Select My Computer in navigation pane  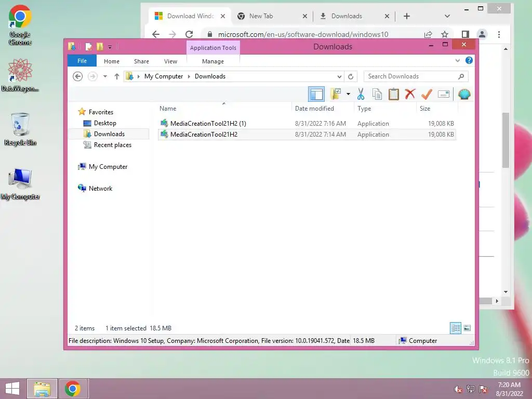pos(108,167)
